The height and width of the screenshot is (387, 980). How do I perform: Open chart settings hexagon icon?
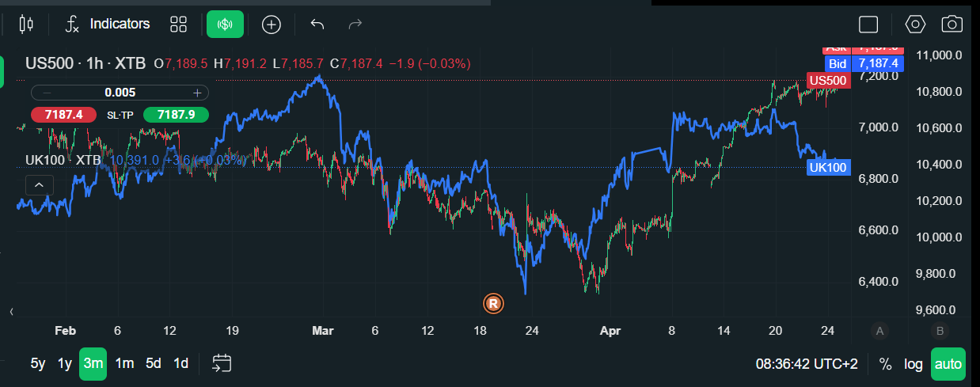pos(915,25)
